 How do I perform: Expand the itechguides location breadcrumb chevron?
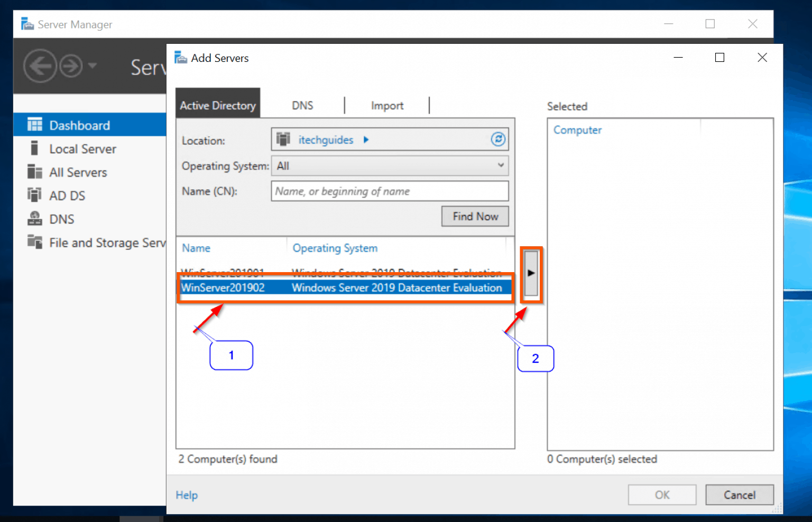(366, 139)
